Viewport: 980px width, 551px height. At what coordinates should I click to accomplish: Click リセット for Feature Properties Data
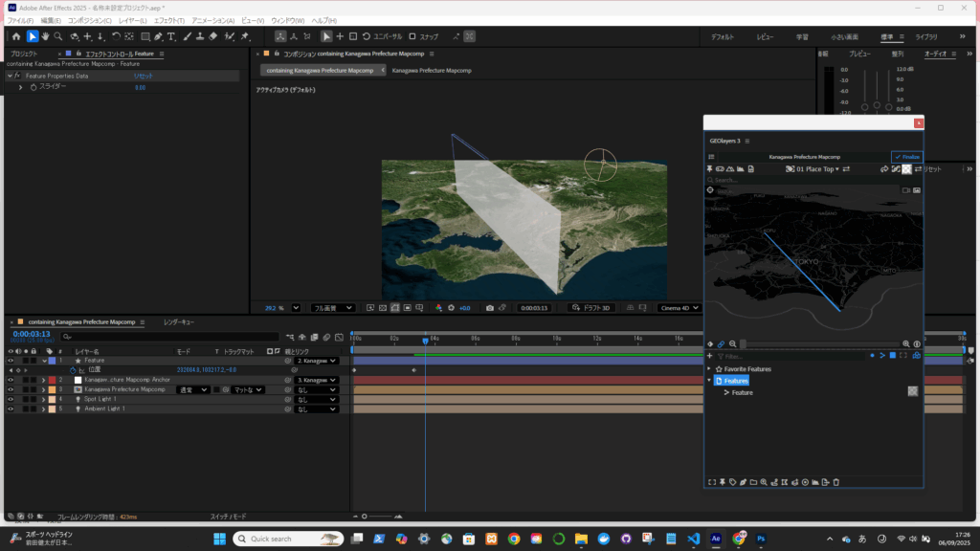(142, 76)
